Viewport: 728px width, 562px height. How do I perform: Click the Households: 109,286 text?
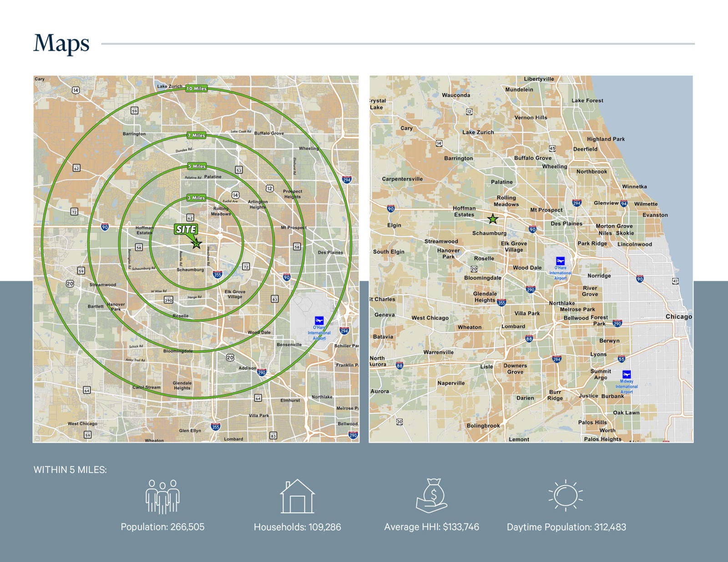click(297, 527)
